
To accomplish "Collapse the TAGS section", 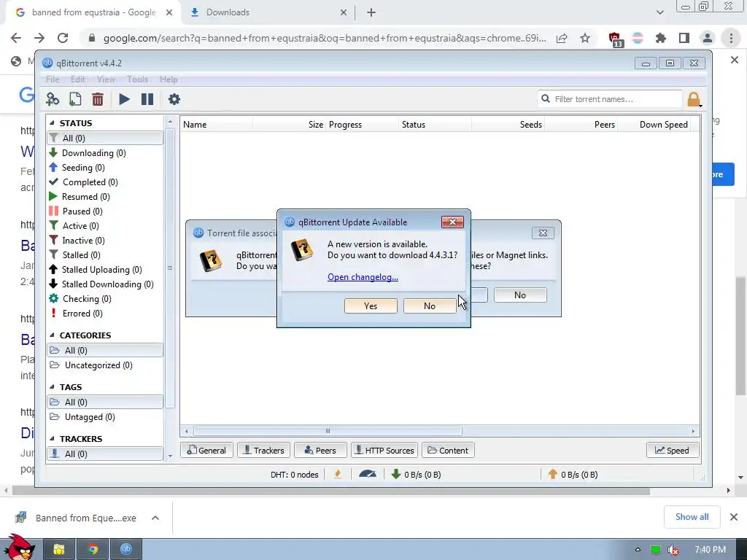I will point(52,387).
